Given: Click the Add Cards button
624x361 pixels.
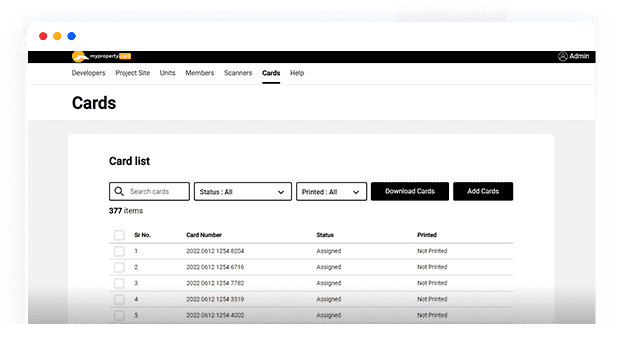Looking at the screenshot, I should pyautogui.click(x=483, y=191).
